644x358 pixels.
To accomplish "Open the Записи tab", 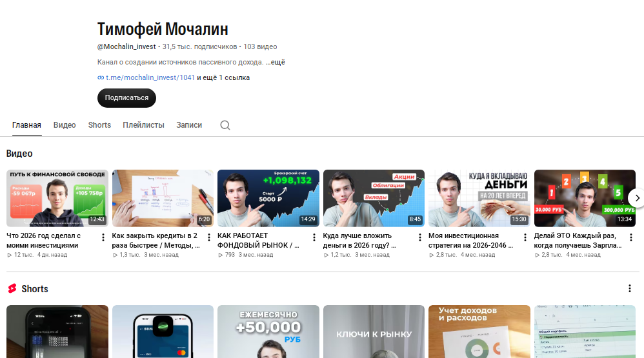I will 189,125.
